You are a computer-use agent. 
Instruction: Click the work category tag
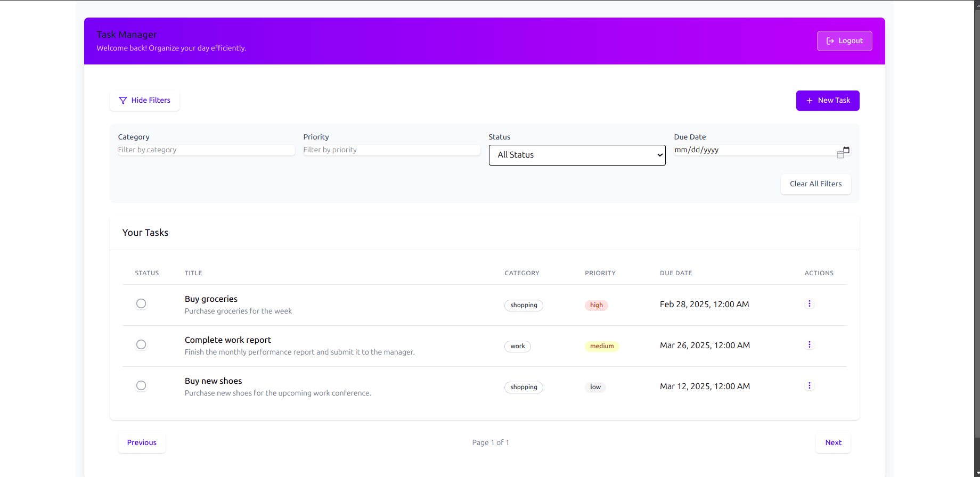pyautogui.click(x=517, y=346)
